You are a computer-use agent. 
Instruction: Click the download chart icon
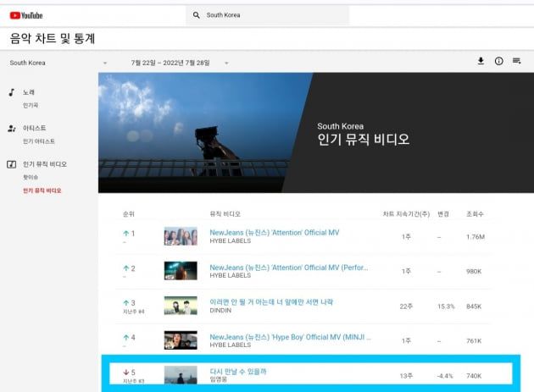pos(481,61)
